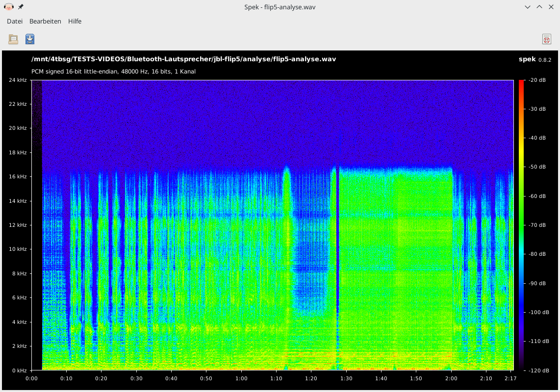The width and height of the screenshot is (560, 392).
Task: Click the Spek pig app icon
Action: pos(8,7)
